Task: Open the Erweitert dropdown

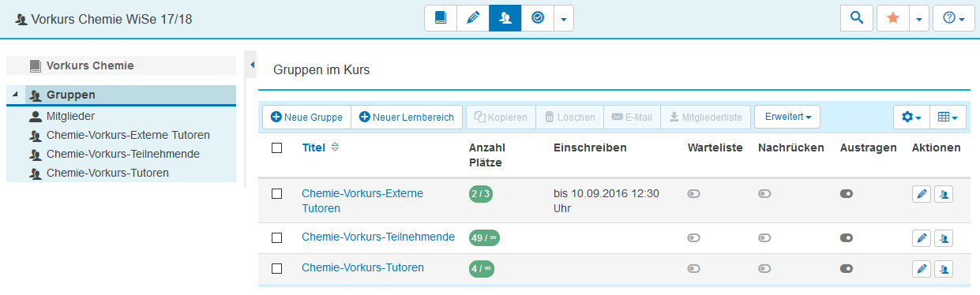Action: (x=787, y=117)
